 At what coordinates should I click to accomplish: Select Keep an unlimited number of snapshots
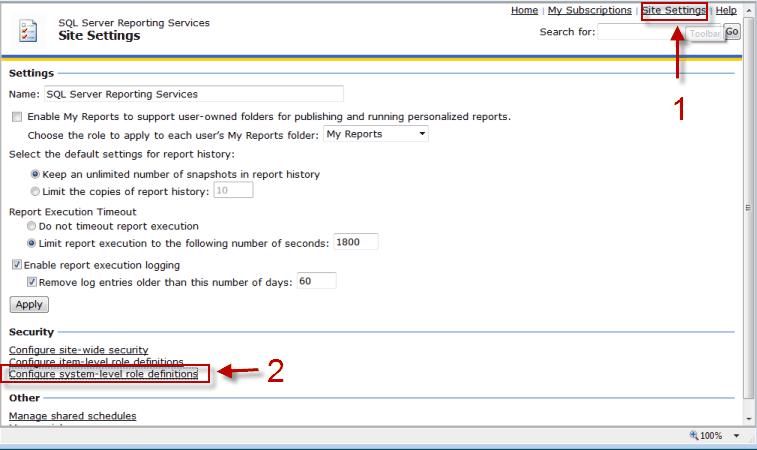(x=35, y=174)
